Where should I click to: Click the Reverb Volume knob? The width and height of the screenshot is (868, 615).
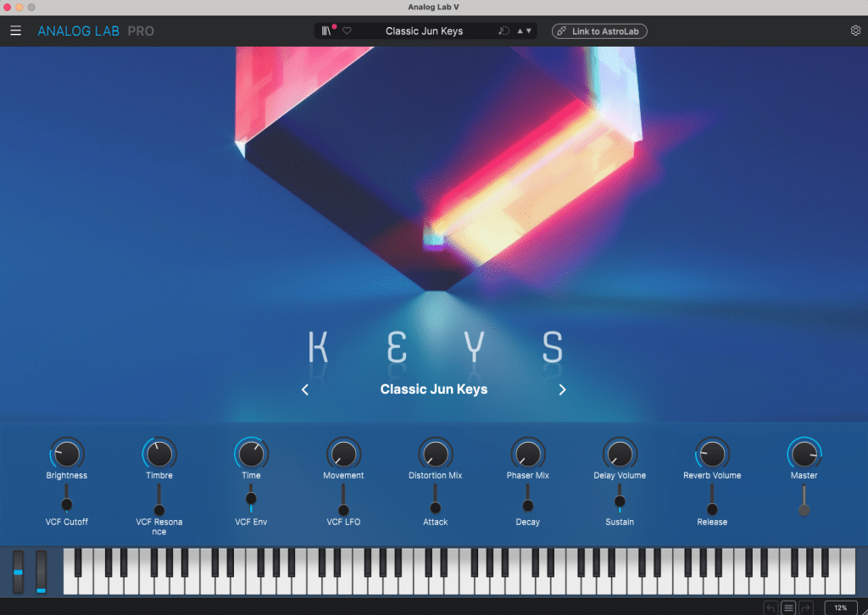coord(712,454)
